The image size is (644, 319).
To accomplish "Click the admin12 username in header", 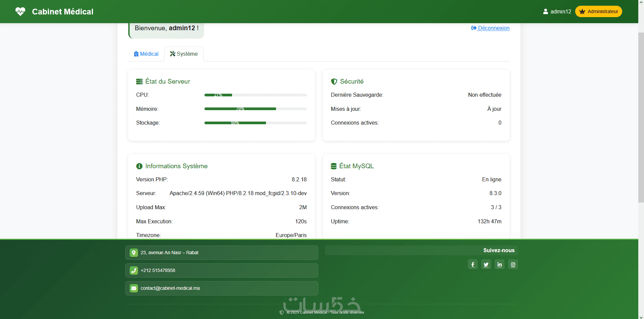I will (x=561, y=11).
